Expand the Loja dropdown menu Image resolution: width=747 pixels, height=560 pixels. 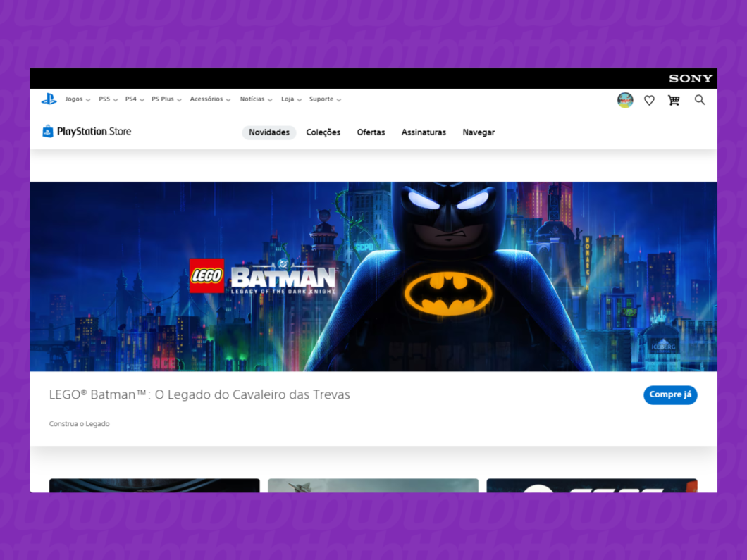(291, 99)
